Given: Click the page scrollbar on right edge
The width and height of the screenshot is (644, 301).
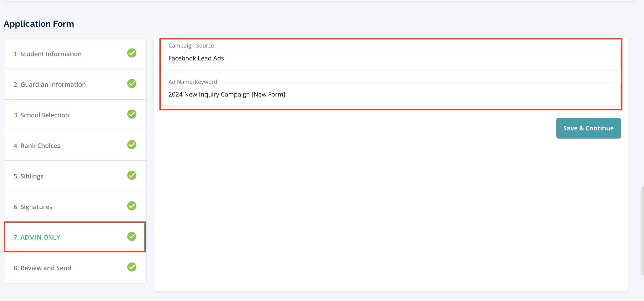Looking at the screenshot, I should point(643,230).
